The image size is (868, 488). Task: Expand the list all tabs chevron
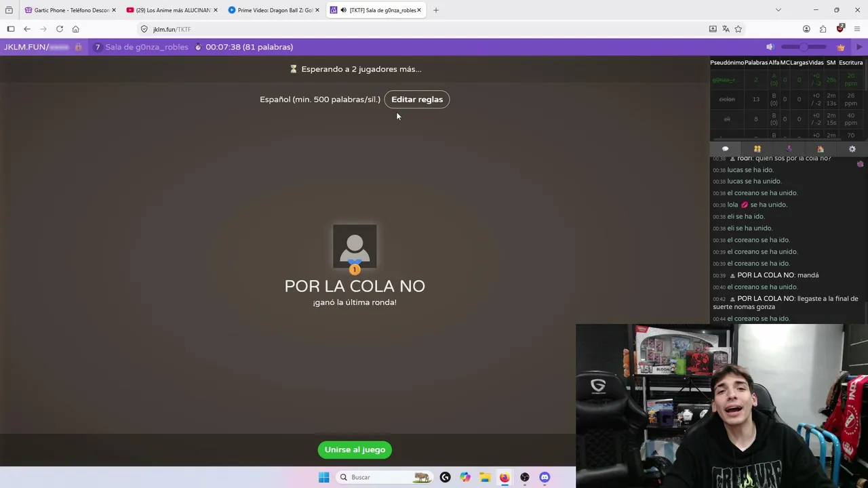778,10
